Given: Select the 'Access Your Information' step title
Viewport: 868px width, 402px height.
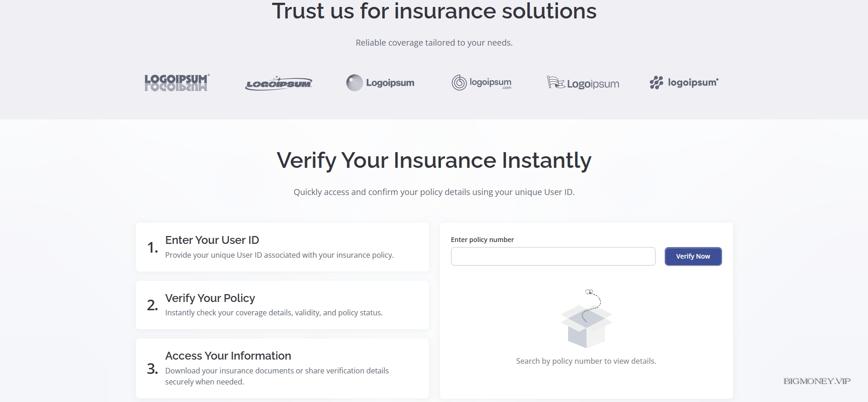Looking at the screenshot, I should [228, 356].
